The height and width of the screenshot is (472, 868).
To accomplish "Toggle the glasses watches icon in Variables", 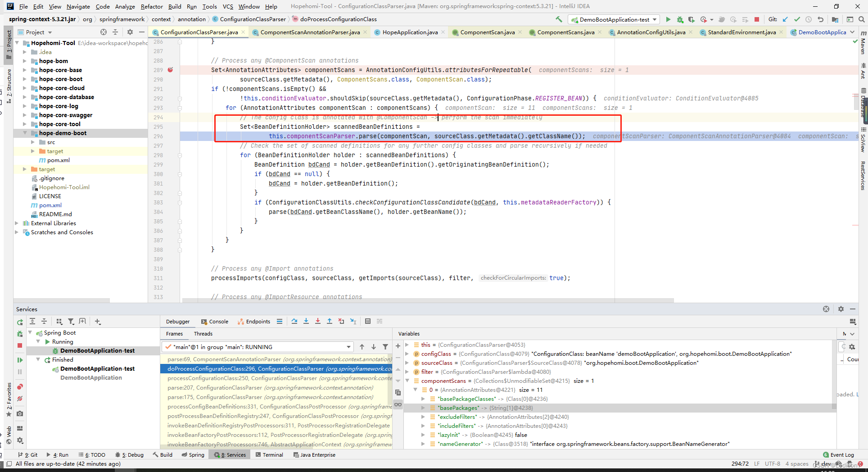I will click(398, 404).
